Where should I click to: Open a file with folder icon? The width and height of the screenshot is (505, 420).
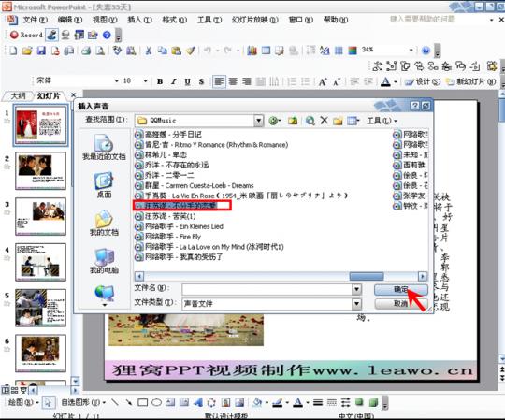(27, 51)
